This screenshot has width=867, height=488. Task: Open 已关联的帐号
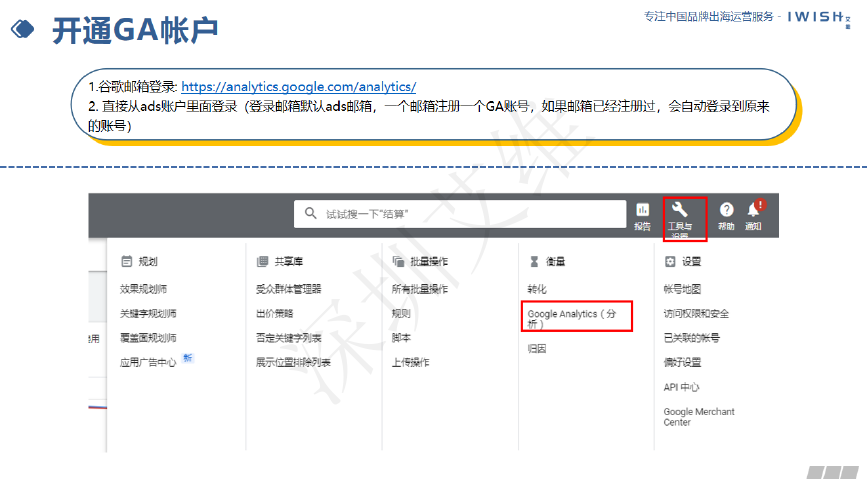(x=692, y=338)
